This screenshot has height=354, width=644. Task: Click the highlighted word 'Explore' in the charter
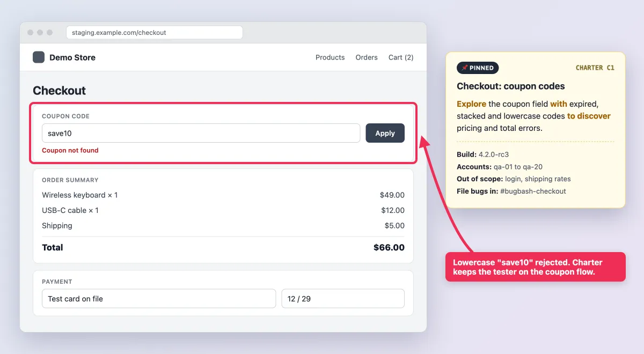(x=472, y=104)
